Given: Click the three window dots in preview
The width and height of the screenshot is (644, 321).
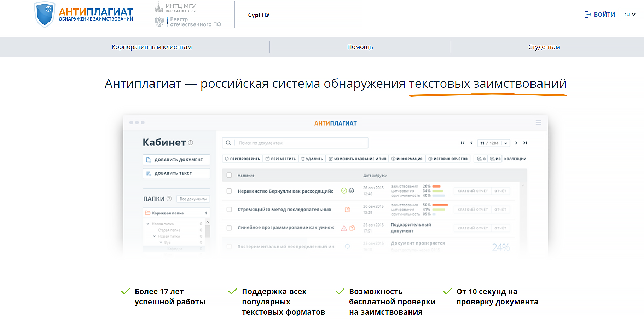Looking at the screenshot, I should (x=137, y=122).
